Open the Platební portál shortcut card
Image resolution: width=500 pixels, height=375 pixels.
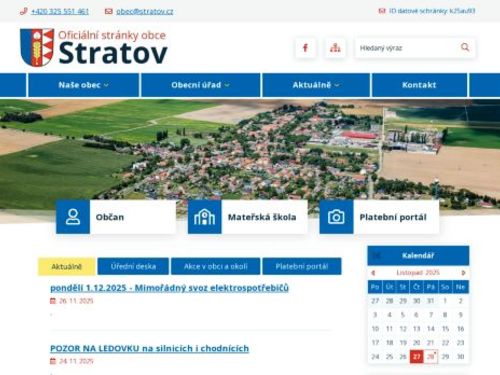point(379,217)
